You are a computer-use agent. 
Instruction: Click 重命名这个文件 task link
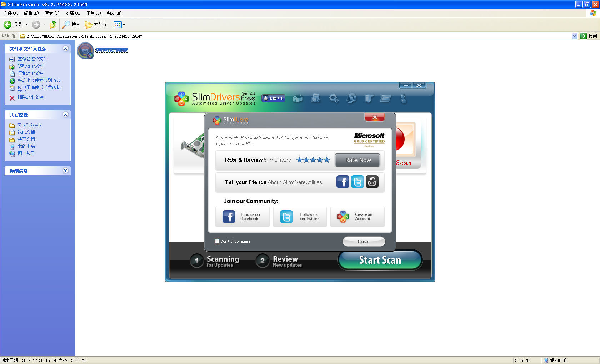(32, 59)
